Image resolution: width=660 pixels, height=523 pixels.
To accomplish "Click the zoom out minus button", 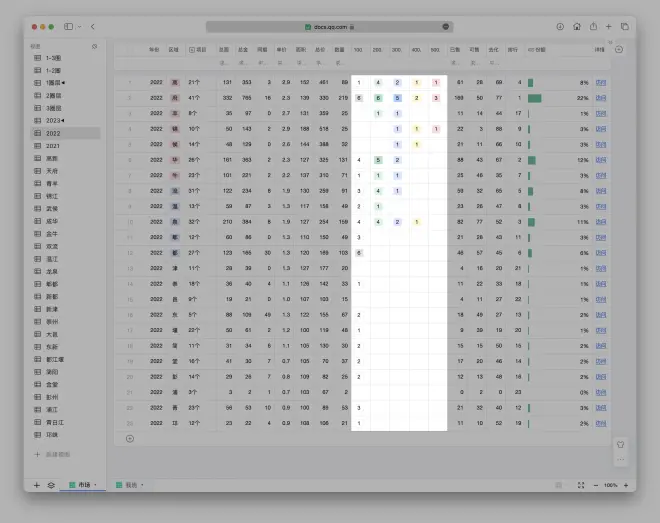I will [x=596, y=485].
